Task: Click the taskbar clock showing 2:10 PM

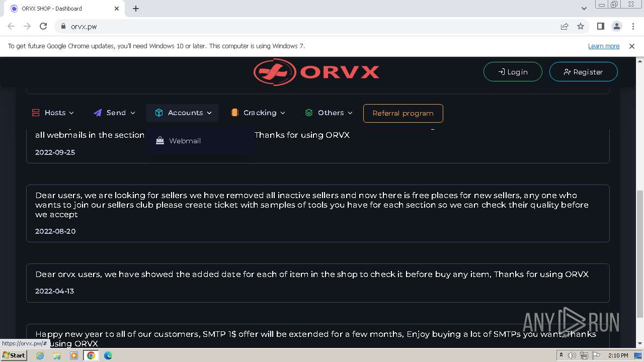Action: click(618, 355)
